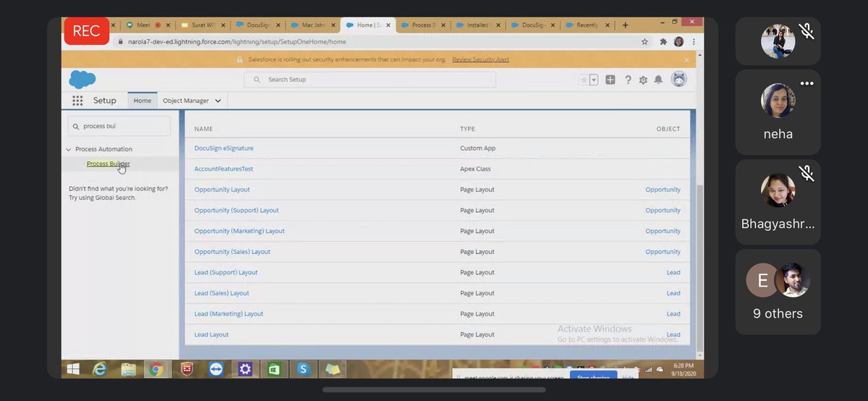The image size is (868, 401).
Task: Open Sticky Notes from the taskbar
Action: pos(333,369)
